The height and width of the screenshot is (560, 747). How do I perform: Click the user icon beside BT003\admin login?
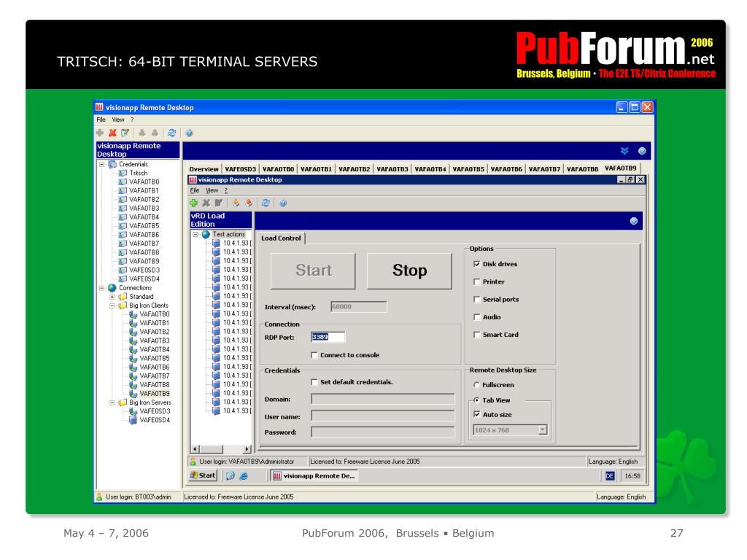(99, 497)
